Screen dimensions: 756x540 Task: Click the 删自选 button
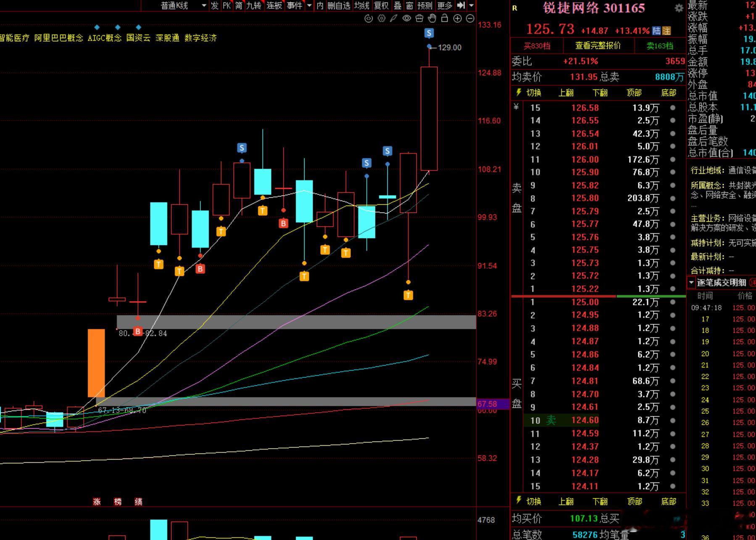point(339,5)
